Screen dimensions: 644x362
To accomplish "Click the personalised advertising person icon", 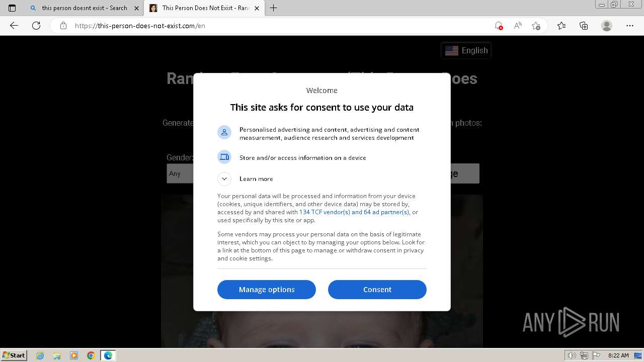I will (x=224, y=132).
